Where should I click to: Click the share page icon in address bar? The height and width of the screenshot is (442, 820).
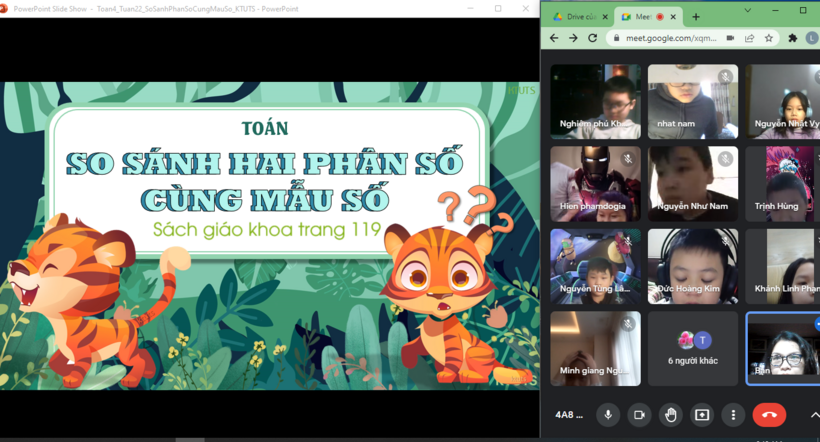point(749,38)
